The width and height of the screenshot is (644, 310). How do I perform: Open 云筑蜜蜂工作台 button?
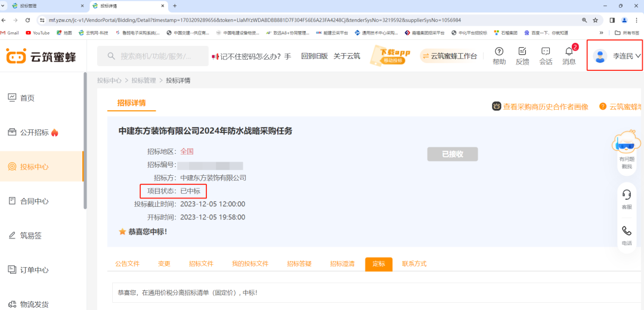tap(450, 56)
